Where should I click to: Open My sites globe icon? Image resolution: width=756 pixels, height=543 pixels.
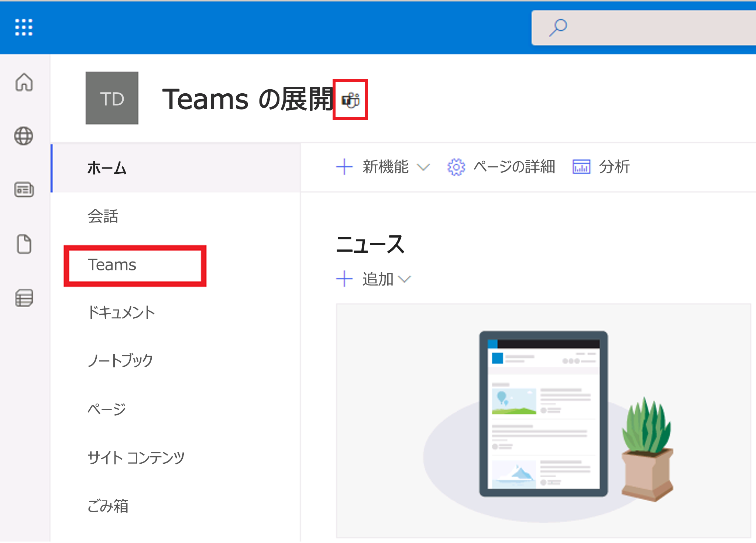(x=24, y=136)
